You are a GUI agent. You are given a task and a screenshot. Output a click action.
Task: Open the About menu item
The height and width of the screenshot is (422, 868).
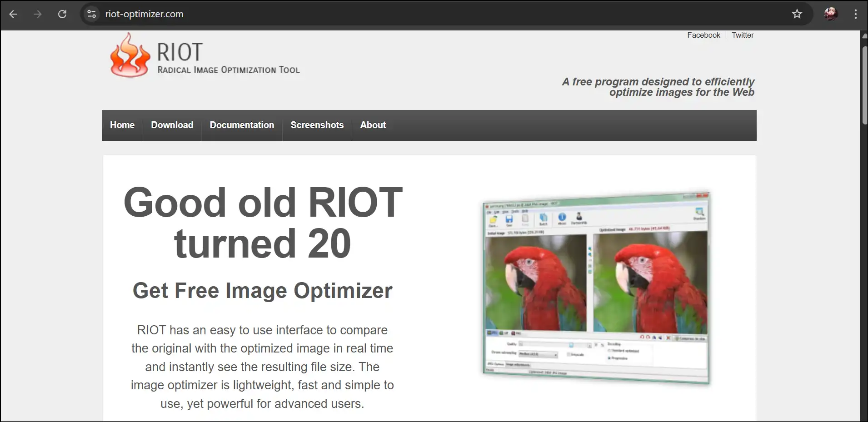point(373,125)
